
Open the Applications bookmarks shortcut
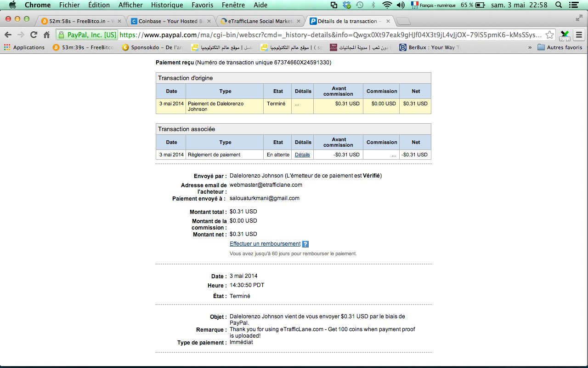tap(24, 47)
